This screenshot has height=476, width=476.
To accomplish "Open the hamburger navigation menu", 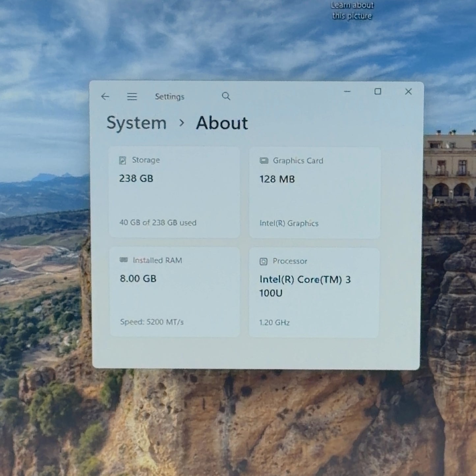I will (132, 97).
